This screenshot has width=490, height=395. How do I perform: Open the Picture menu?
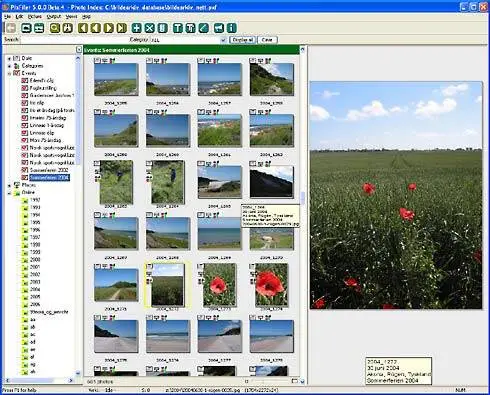pyautogui.click(x=35, y=16)
